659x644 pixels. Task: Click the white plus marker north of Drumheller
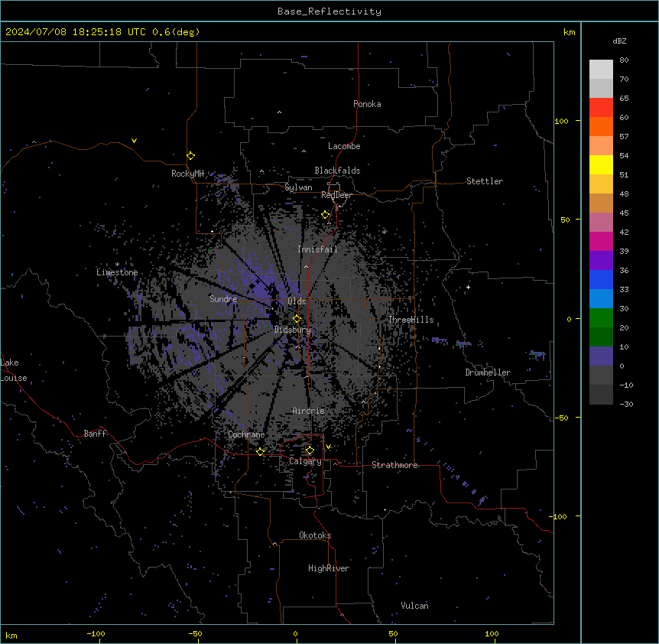(468, 287)
